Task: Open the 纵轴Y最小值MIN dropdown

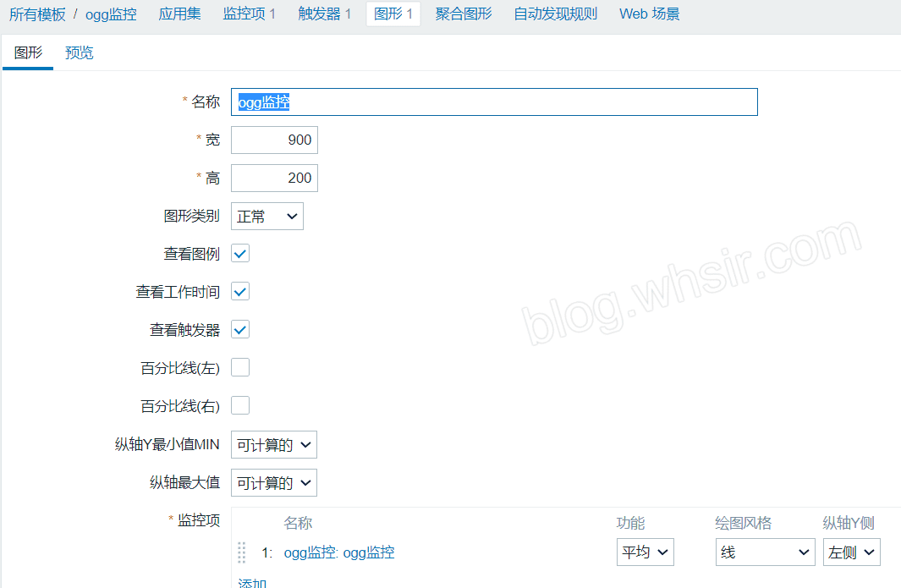Action: 273,444
